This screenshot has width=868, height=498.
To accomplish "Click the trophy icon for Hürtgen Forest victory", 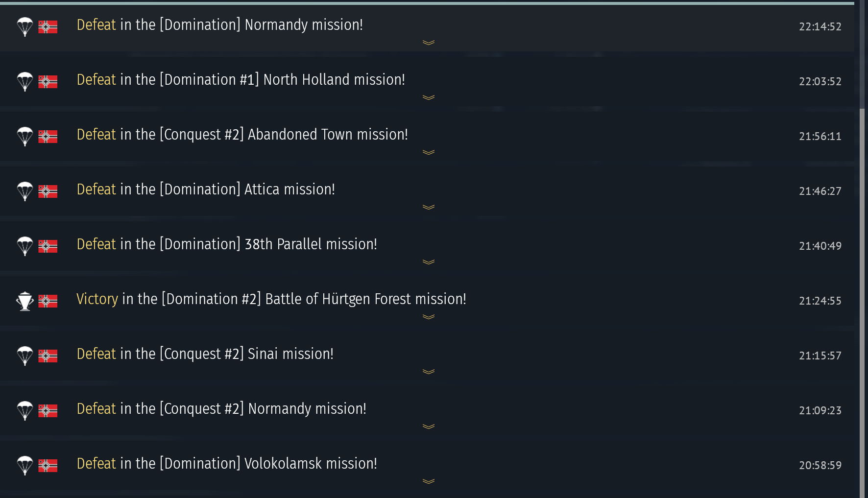I will [x=25, y=301].
